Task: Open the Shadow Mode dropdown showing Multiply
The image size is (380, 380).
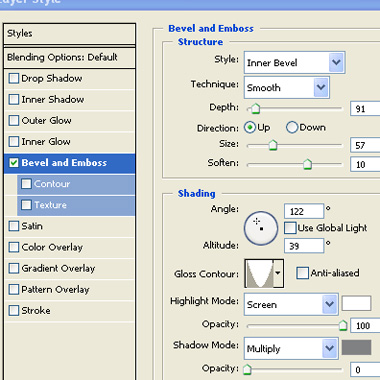Action: tap(291, 348)
